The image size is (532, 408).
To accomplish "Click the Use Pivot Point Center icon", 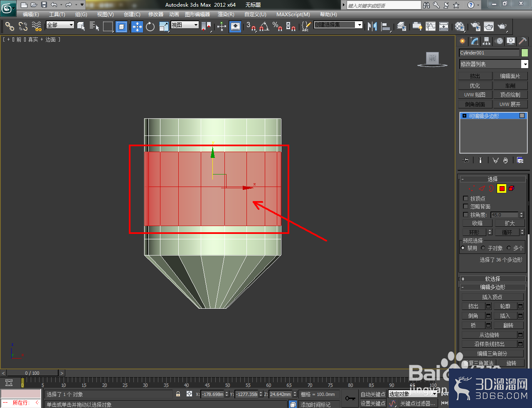I will pos(206,27).
